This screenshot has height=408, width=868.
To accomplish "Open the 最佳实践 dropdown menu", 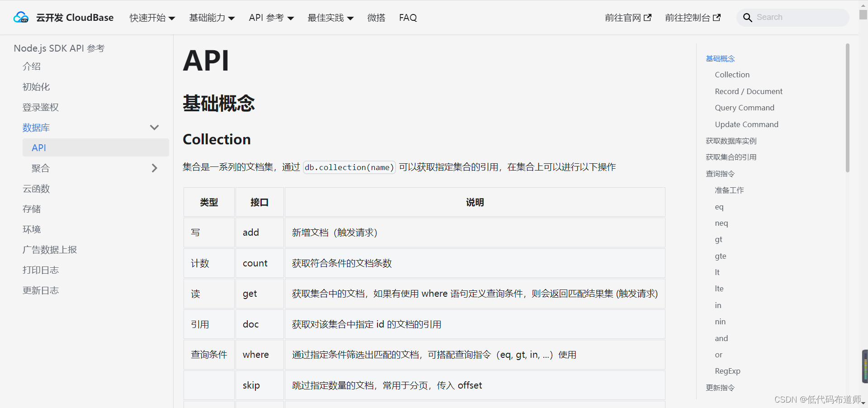I will tap(330, 18).
